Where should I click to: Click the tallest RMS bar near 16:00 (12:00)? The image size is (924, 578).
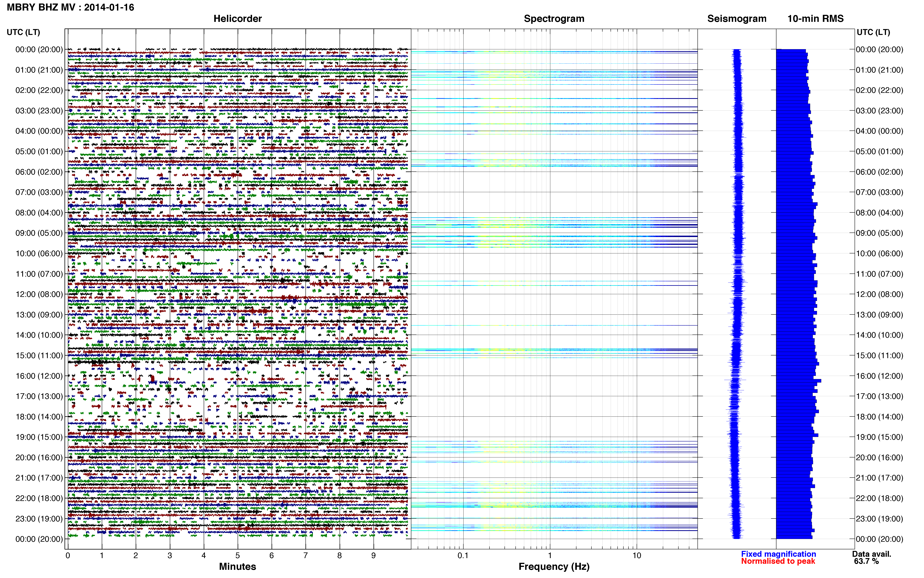(x=798, y=381)
